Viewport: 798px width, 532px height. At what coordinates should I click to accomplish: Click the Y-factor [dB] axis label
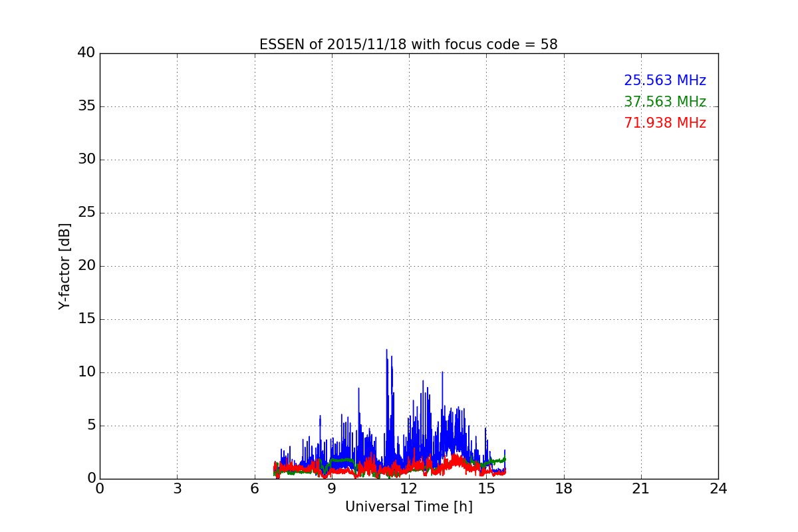[x=65, y=266]
